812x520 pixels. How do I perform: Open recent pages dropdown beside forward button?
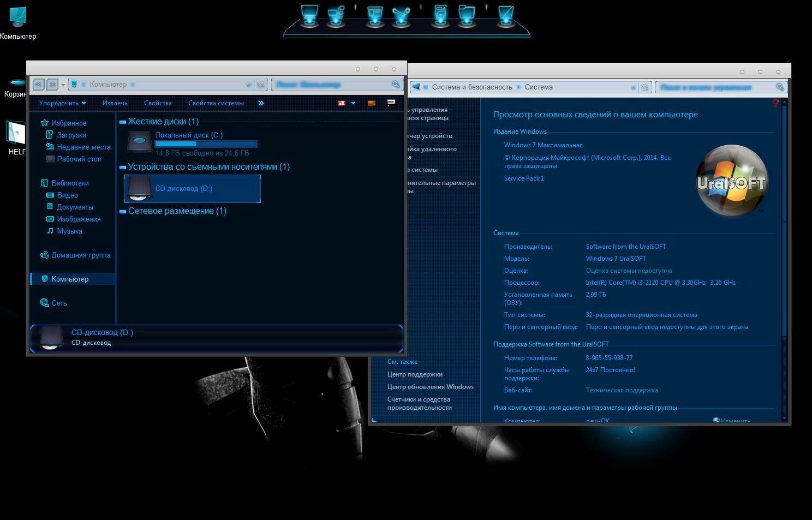point(63,85)
